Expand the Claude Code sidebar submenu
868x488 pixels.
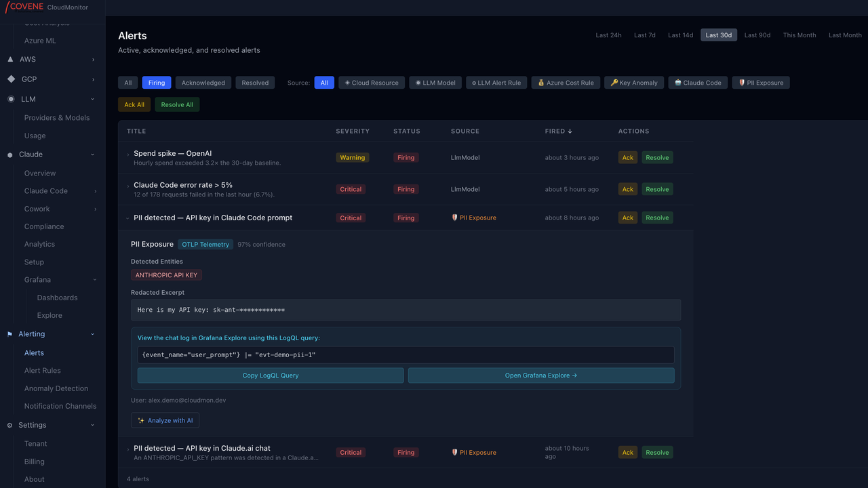click(x=95, y=191)
